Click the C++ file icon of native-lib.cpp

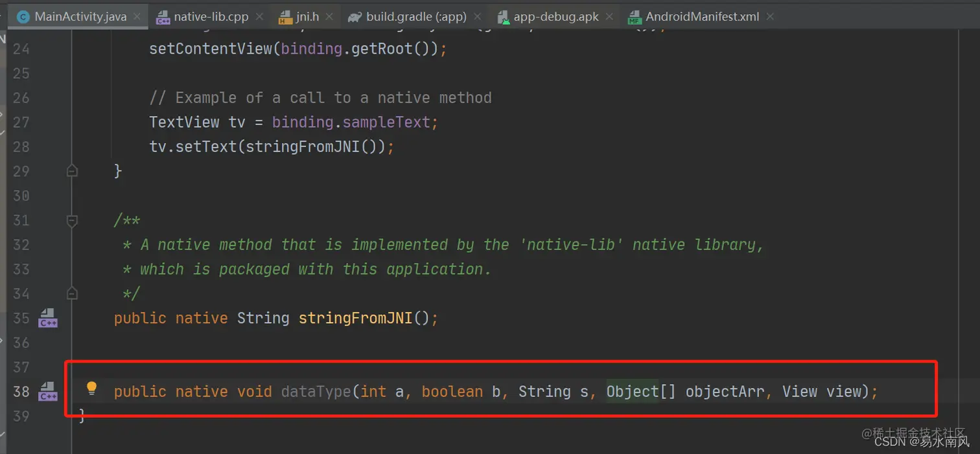[163, 17]
